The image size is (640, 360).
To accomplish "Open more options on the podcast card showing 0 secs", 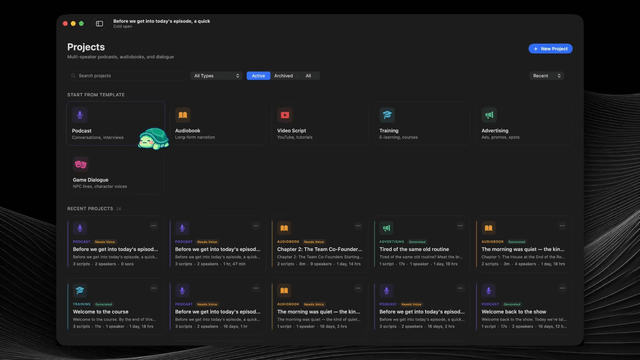I will (x=154, y=226).
